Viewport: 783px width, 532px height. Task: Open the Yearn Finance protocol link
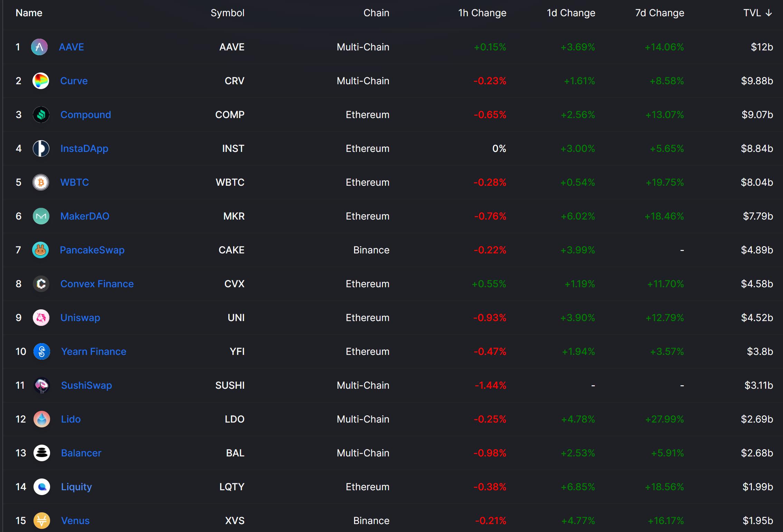pyautogui.click(x=93, y=351)
